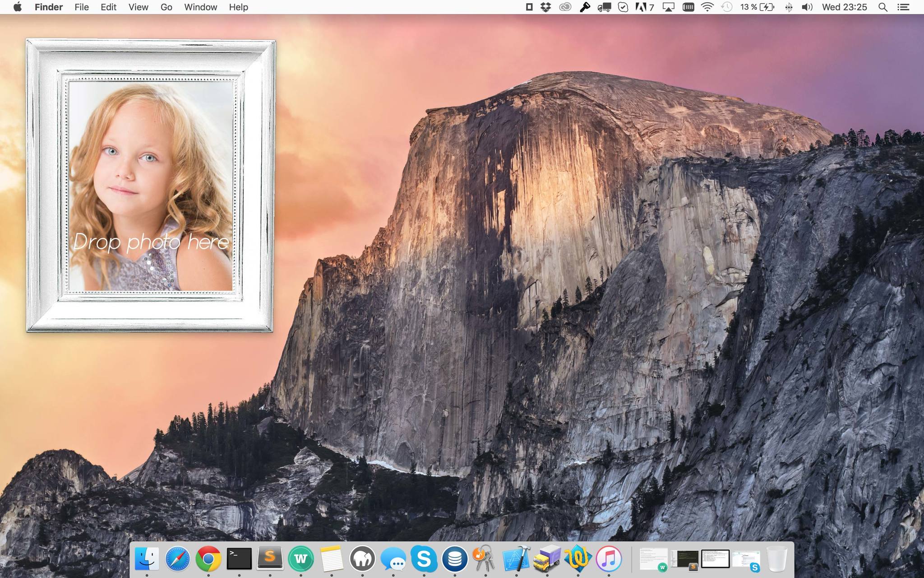Open the Wi-Fi status menu
Screen dimensions: 924x578
coord(707,7)
